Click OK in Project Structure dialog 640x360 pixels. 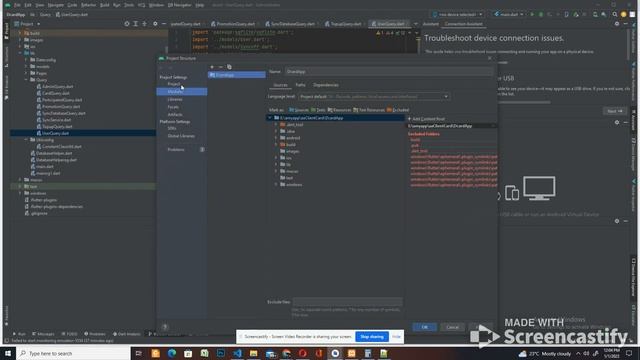[x=424, y=327]
